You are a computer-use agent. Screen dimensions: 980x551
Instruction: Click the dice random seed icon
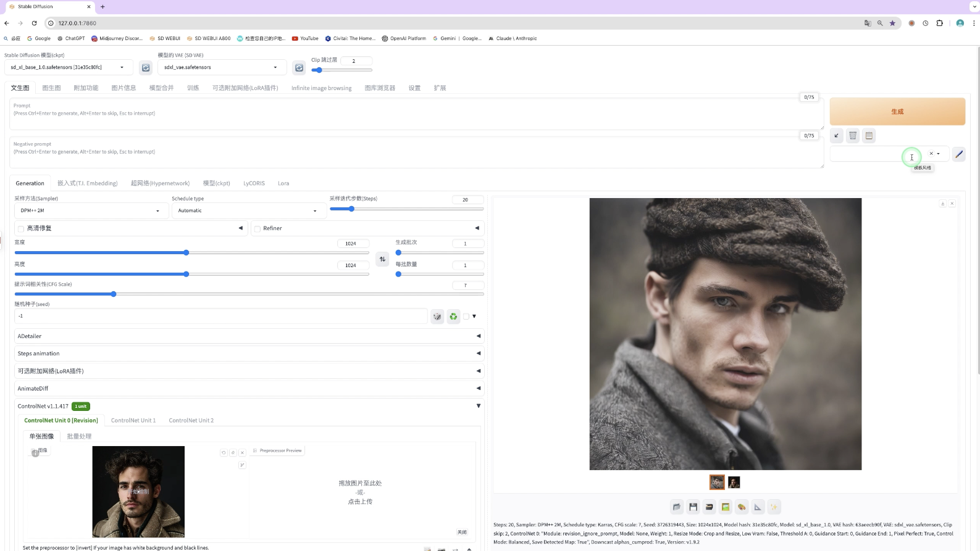[x=437, y=317]
